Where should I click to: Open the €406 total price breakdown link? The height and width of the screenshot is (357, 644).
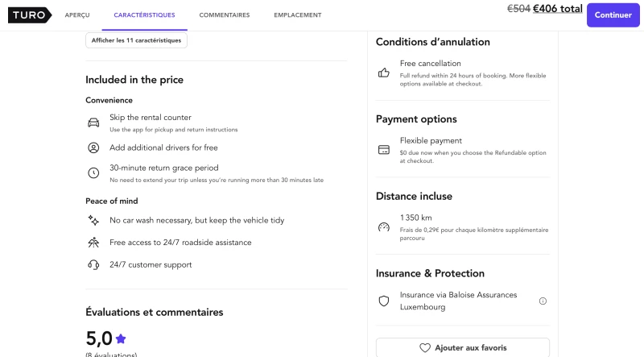[557, 9]
